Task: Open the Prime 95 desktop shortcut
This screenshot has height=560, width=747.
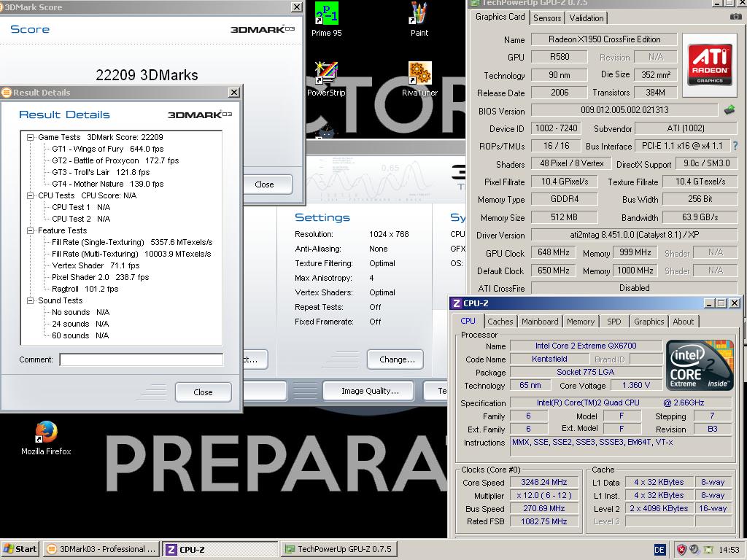Action: 326,19
